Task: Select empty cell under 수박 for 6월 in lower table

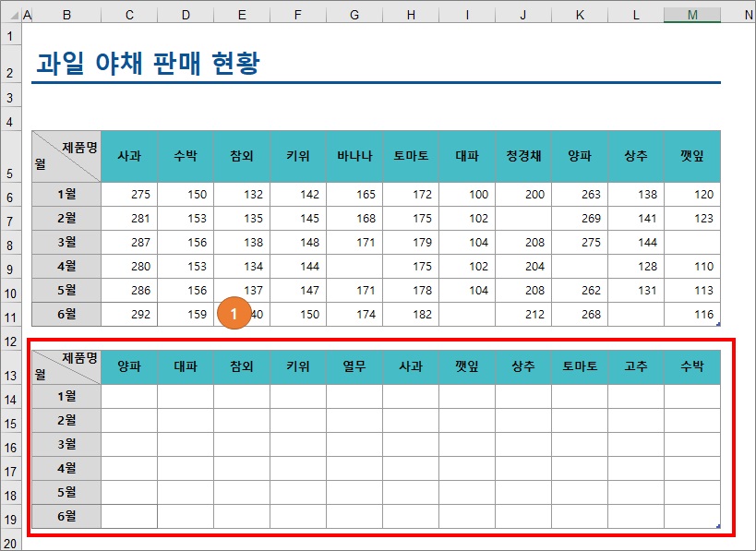Action: click(x=692, y=516)
